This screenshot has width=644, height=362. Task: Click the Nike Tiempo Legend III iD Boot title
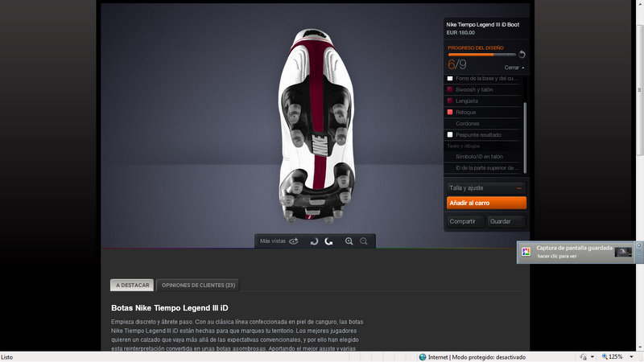[482, 25]
